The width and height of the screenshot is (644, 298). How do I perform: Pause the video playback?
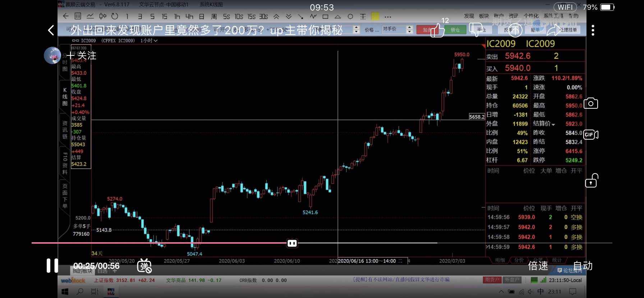52,266
